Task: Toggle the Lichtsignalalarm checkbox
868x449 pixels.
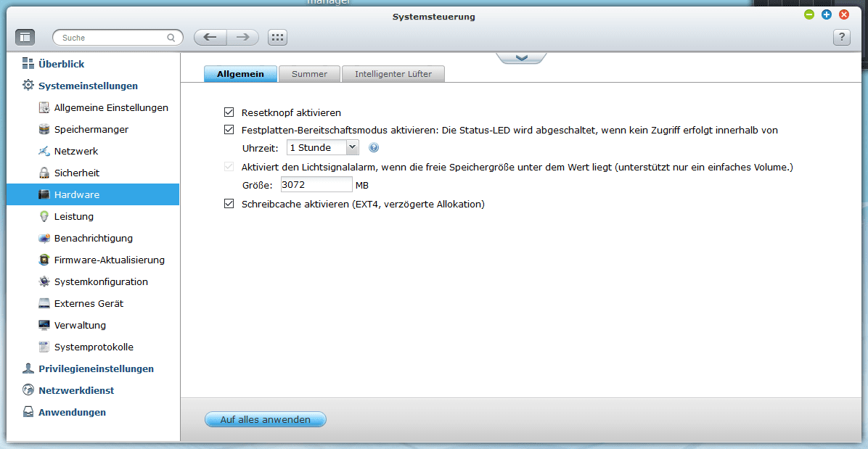Action: pyautogui.click(x=229, y=166)
